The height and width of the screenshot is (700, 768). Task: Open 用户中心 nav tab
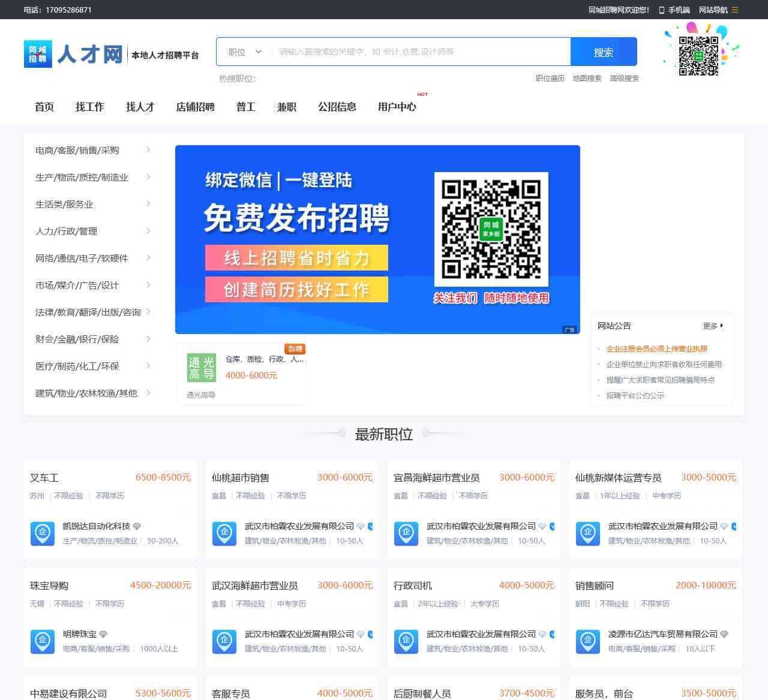click(397, 107)
